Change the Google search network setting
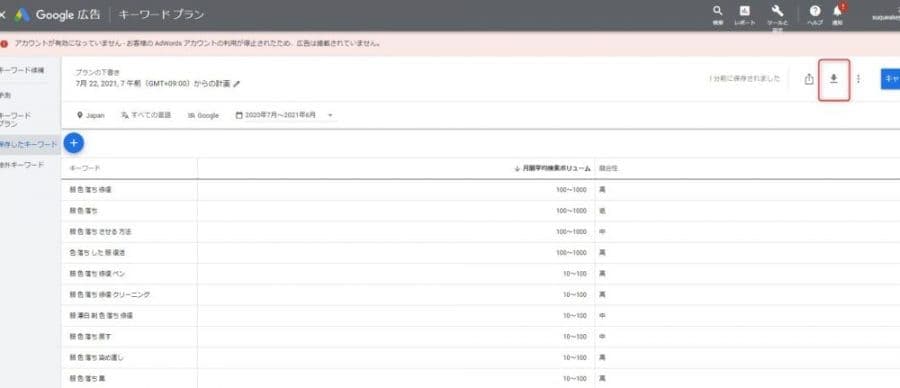This screenshot has height=388, width=900. (x=203, y=115)
